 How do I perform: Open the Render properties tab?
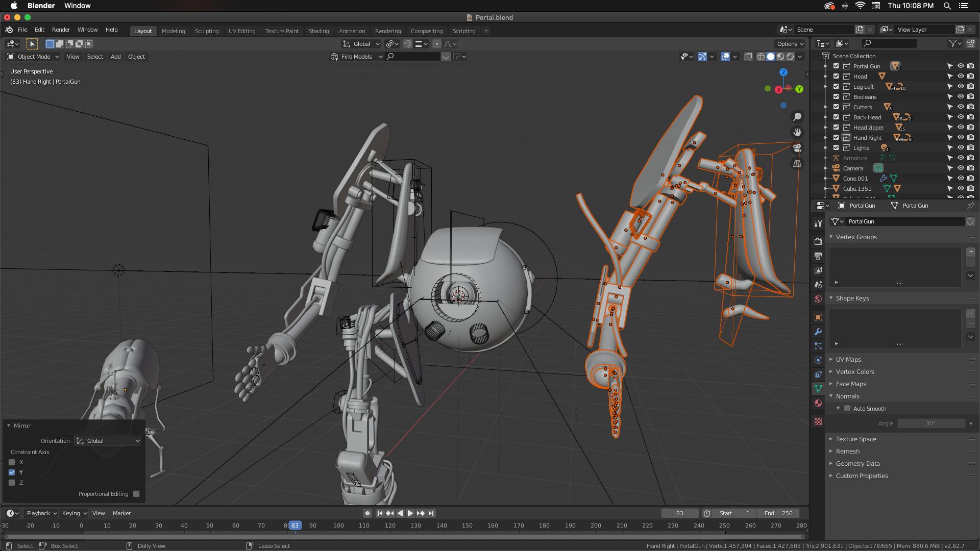click(x=818, y=242)
